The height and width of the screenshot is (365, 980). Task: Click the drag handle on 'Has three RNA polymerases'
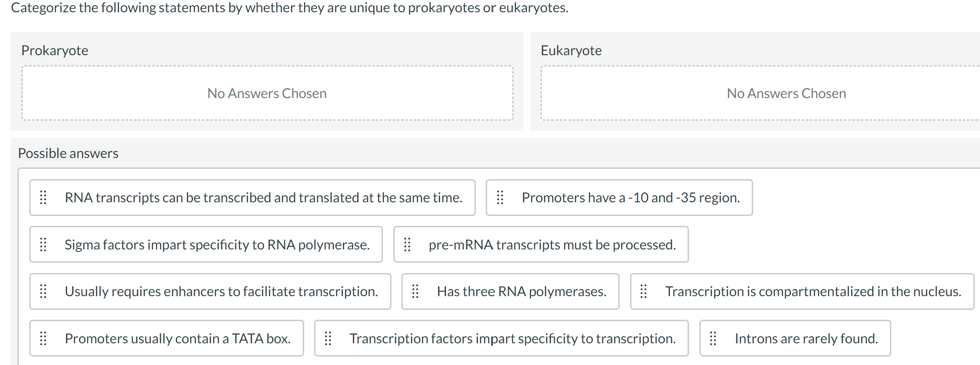click(415, 291)
